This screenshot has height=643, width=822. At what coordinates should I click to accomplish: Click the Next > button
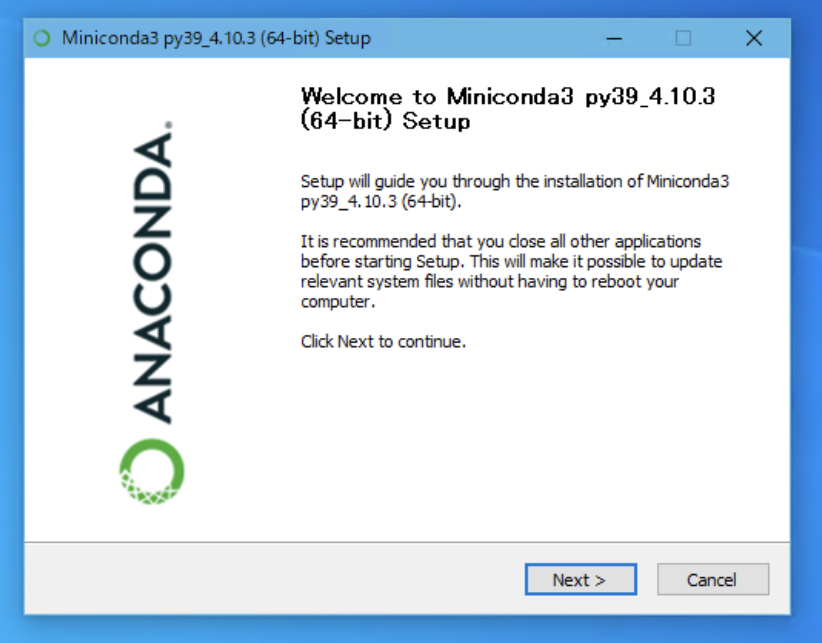point(580,580)
